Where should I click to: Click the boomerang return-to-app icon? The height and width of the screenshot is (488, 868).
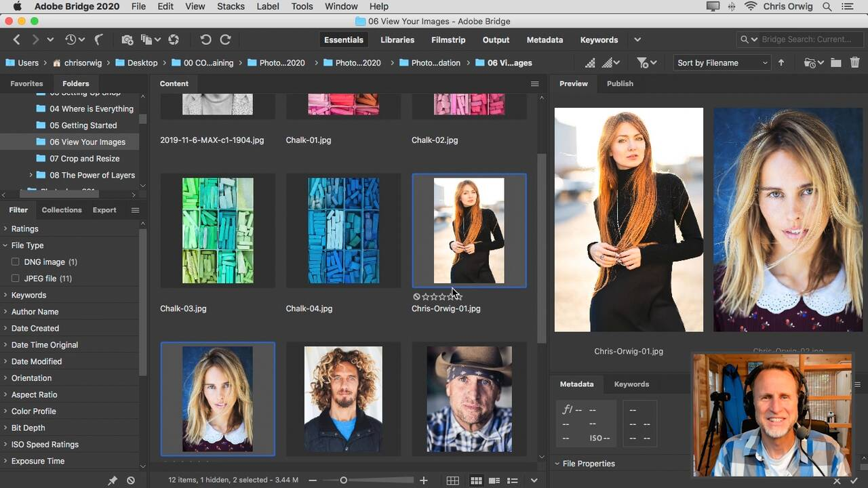tap(98, 40)
